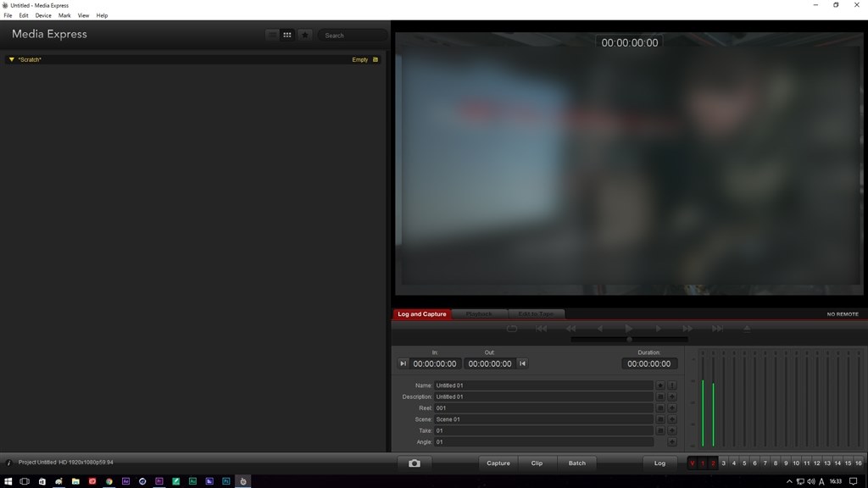The height and width of the screenshot is (488, 868).
Task: Increment the Scene number with plus icon
Action: 672,419
